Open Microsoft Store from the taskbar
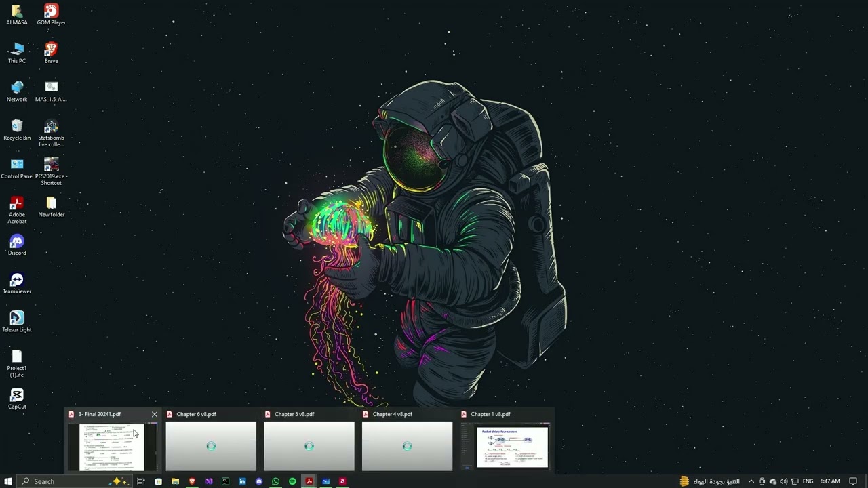Image resolution: width=868 pixels, height=488 pixels. pyautogui.click(x=158, y=481)
